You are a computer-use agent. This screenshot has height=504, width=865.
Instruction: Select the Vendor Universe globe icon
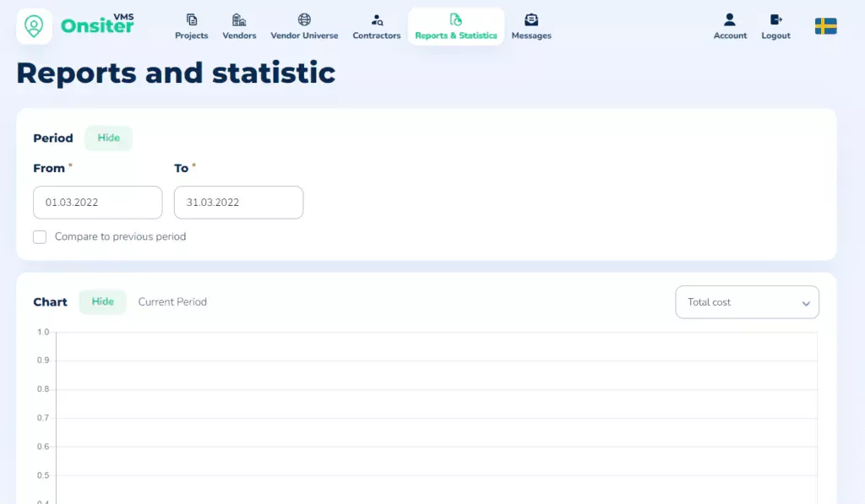(304, 20)
